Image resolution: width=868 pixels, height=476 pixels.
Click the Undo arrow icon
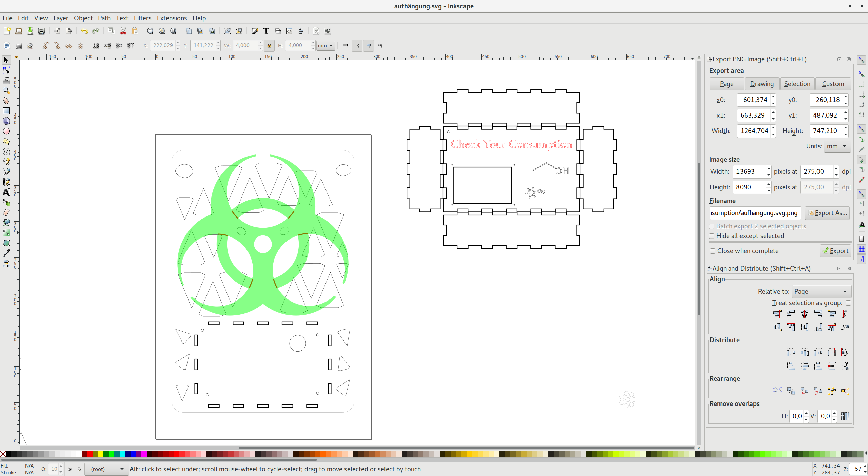tap(84, 31)
